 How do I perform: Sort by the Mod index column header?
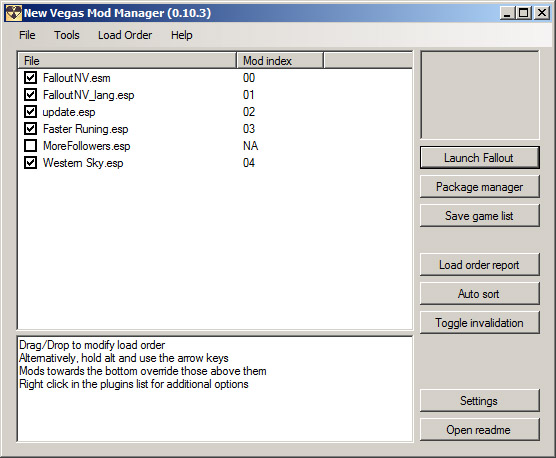(280, 61)
